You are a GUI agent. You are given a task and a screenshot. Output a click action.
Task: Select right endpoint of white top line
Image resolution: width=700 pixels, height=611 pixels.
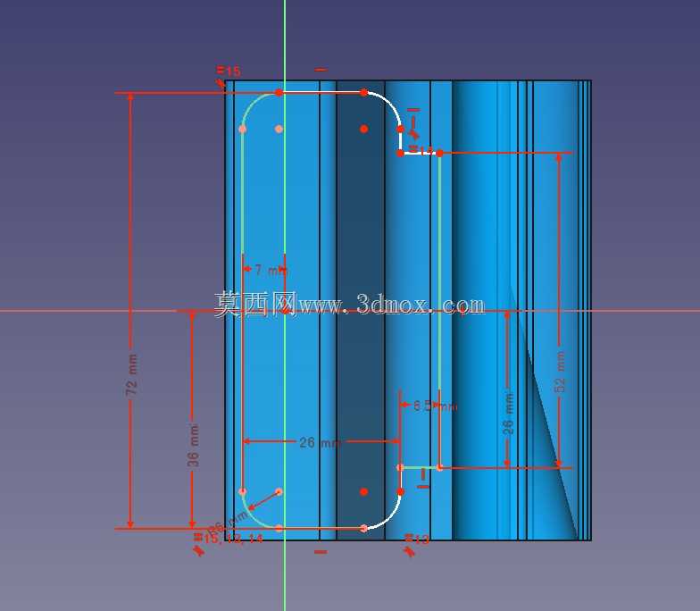[364, 93]
